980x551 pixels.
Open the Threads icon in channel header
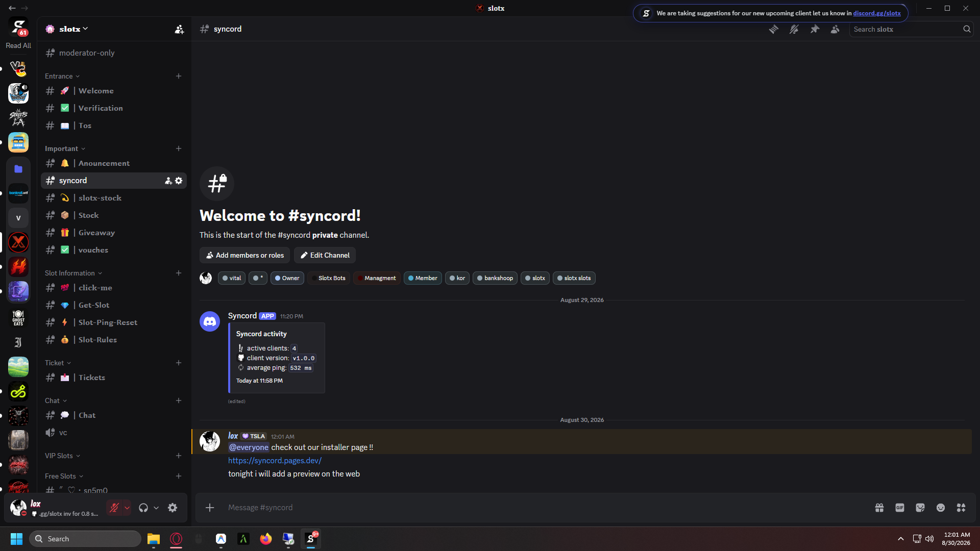point(774,29)
